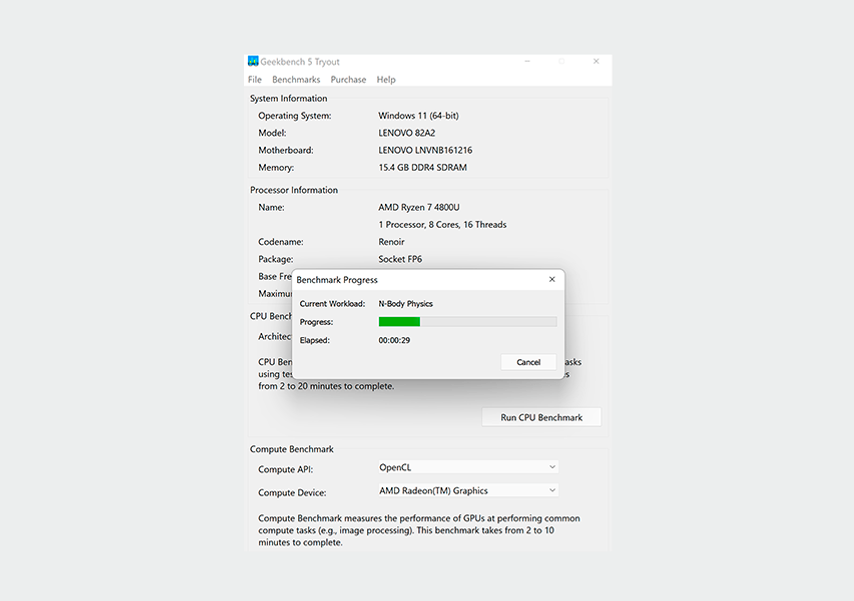Image resolution: width=854 pixels, height=601 pixels.
Task: Click the 'Geekbench 5 Tryout' window title
Action: 300,62
